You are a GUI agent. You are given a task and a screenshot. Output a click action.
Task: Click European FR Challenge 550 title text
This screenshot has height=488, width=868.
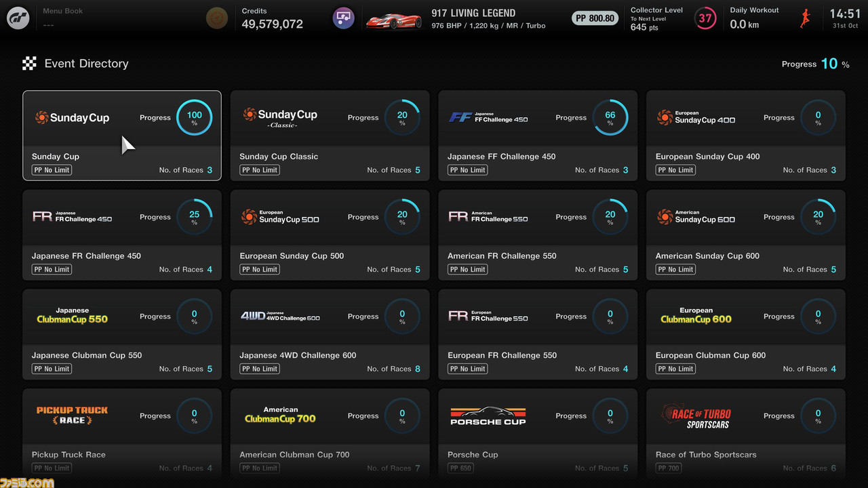click(502, 355)
